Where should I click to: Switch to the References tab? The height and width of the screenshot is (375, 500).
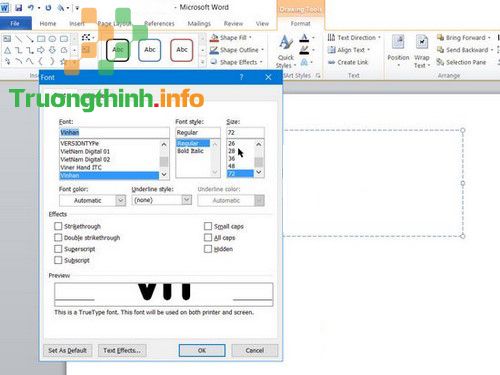(159, 24)
